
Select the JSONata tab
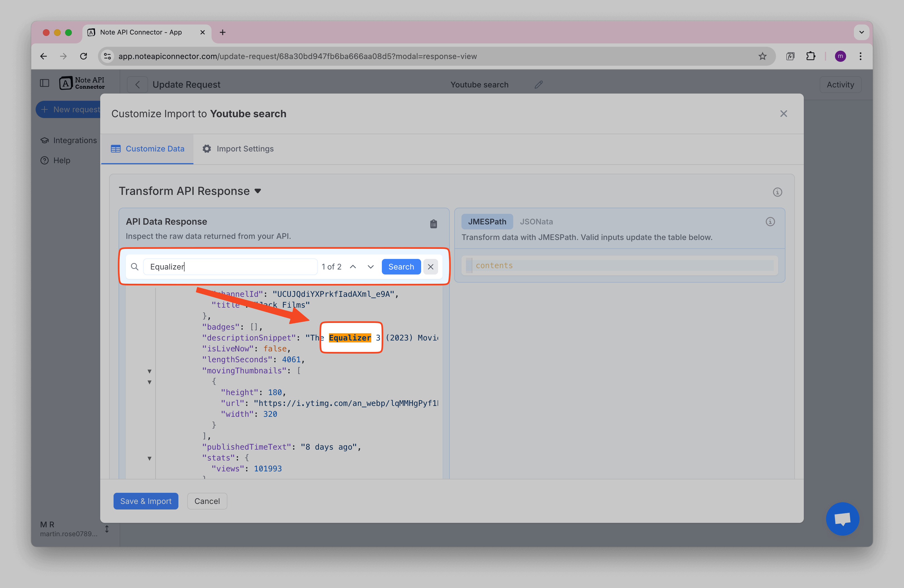tap(536, 221)
